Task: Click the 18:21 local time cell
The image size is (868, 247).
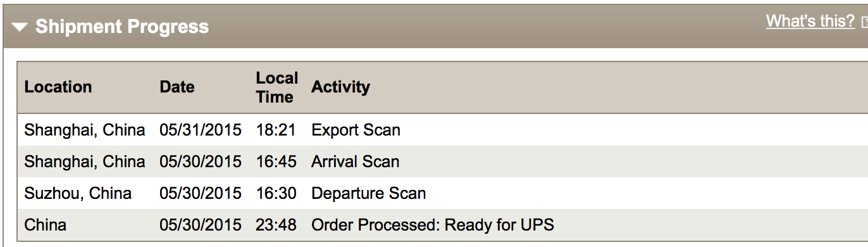Action: [x=276, y=130]
